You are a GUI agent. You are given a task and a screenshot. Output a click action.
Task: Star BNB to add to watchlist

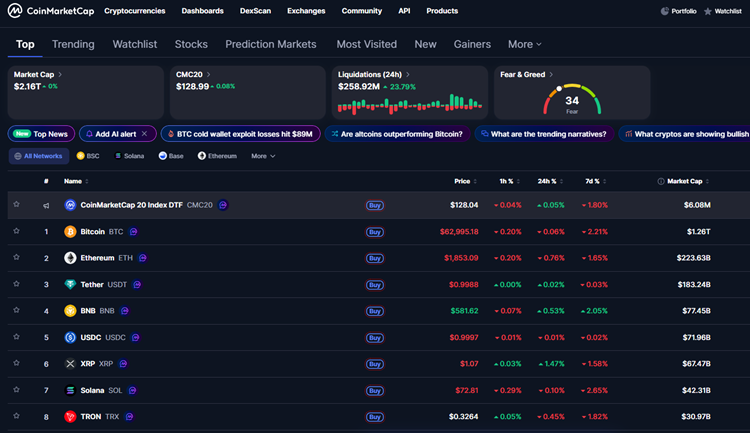pyautogui.click(x=16, y=310)
